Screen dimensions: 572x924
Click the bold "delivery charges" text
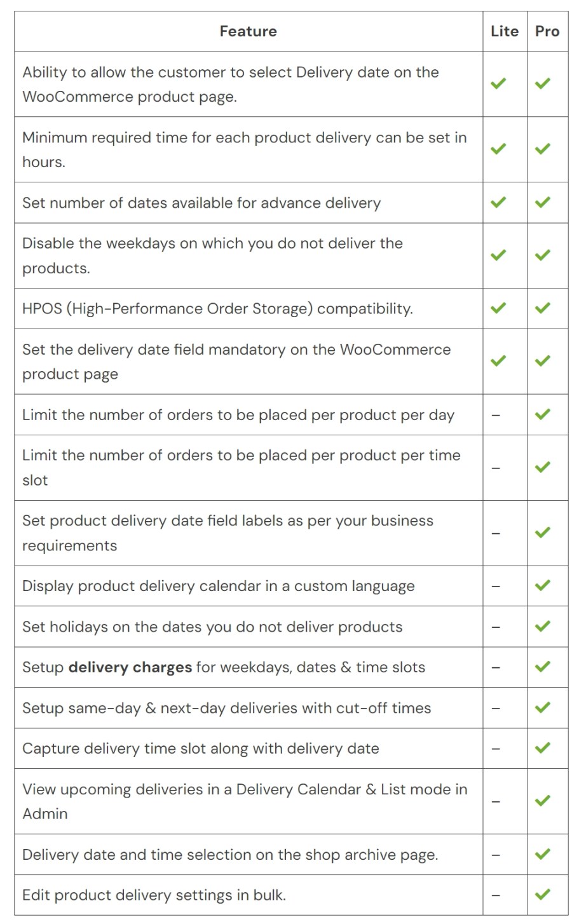[130, 667]
